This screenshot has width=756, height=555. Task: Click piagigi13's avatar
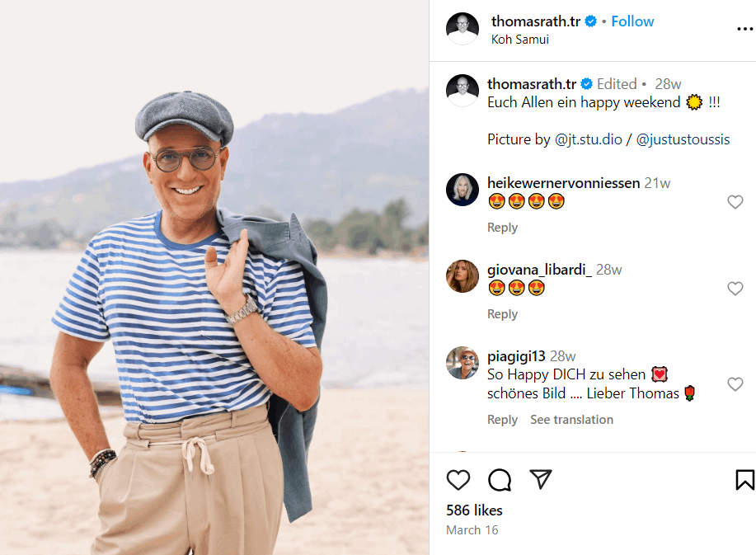click(x=463, y=363)
